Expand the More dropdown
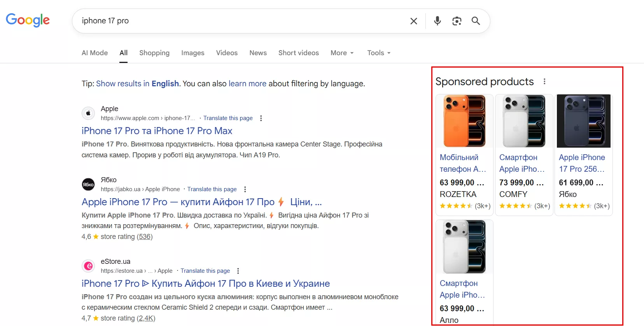The height and width of the screenshot is (326, 644). click(342, 53)
